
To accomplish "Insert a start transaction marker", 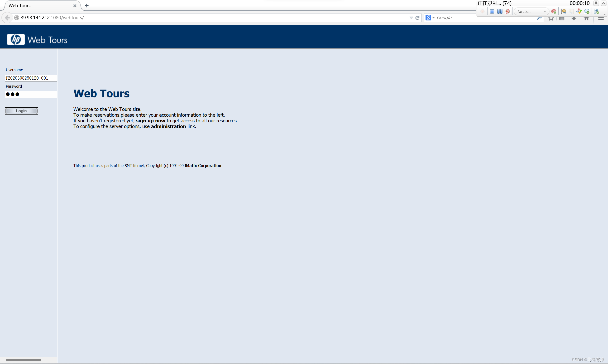I will (x=563, y=11).
